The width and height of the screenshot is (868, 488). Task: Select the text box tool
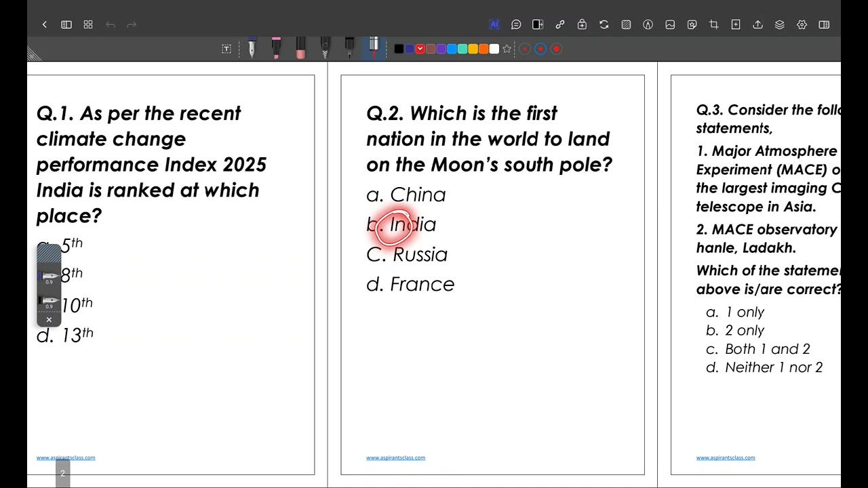coord(226,49)
